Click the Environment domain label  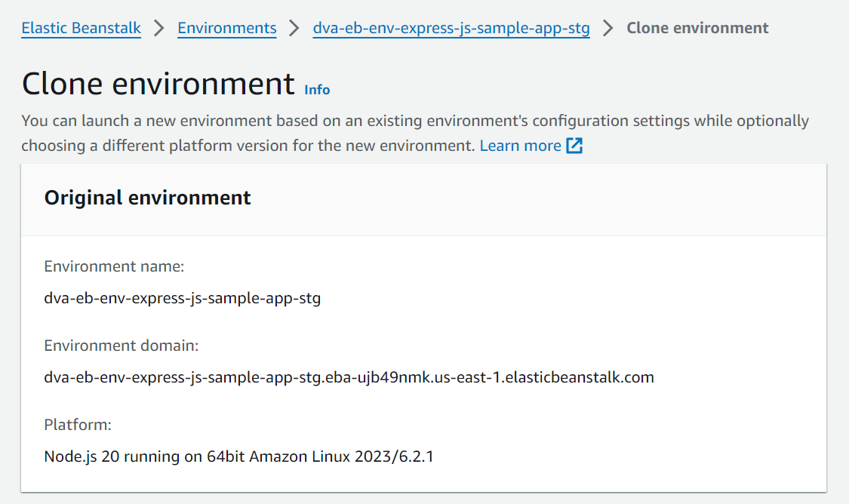coord(122,346)
